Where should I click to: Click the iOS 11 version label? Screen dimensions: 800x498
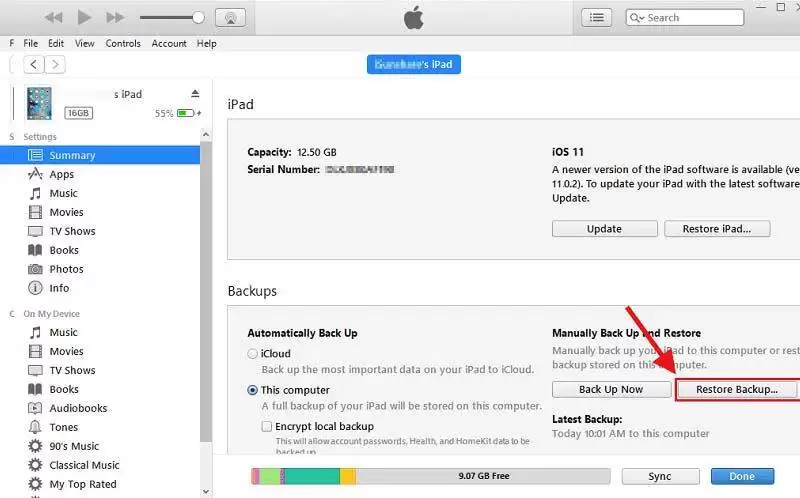point(568,152)
